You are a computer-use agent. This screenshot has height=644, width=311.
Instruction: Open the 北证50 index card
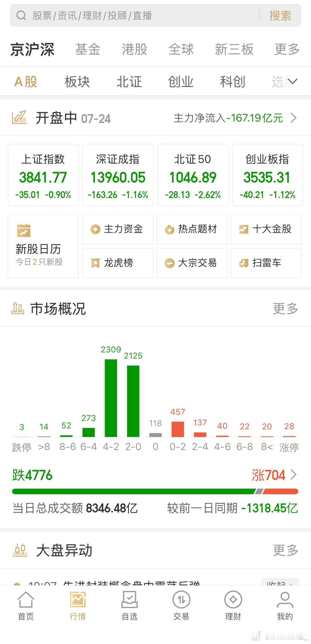click(x=193, y=175)
